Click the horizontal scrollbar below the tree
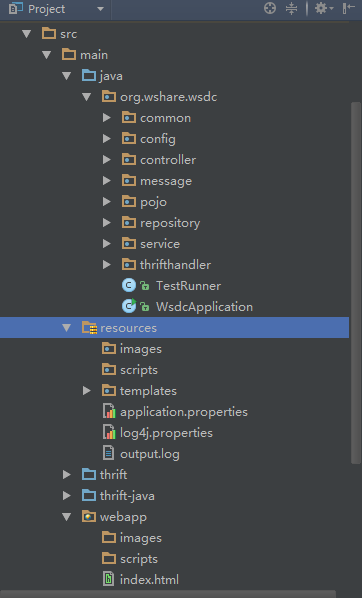This screenshot has width=362, height=598. (x=168, y=594)
